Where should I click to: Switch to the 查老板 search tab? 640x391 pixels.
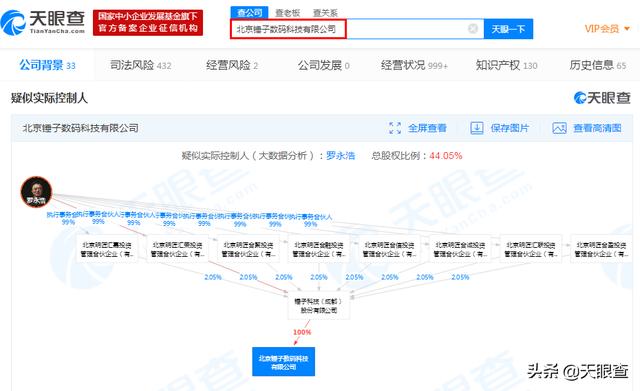pos(288,13)
